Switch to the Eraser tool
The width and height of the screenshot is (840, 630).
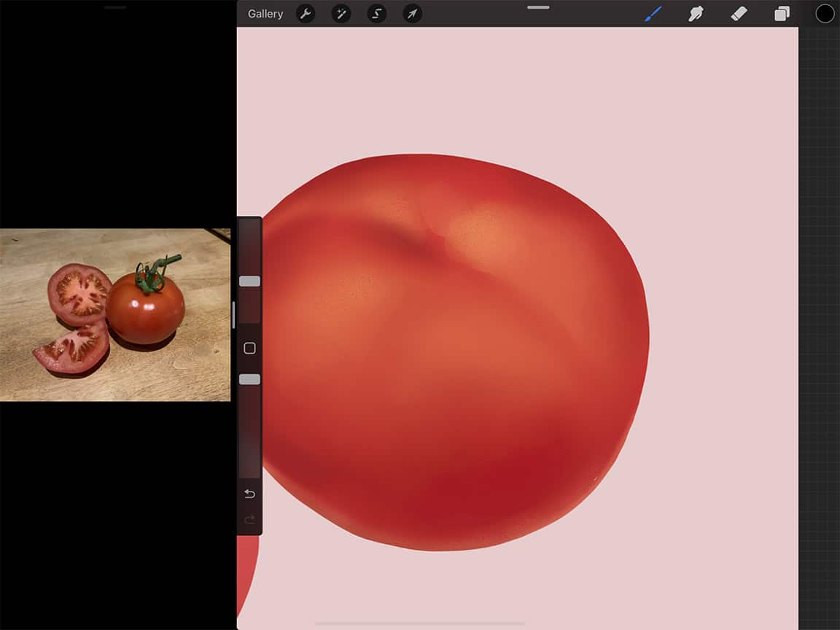(x=739, y=13)
